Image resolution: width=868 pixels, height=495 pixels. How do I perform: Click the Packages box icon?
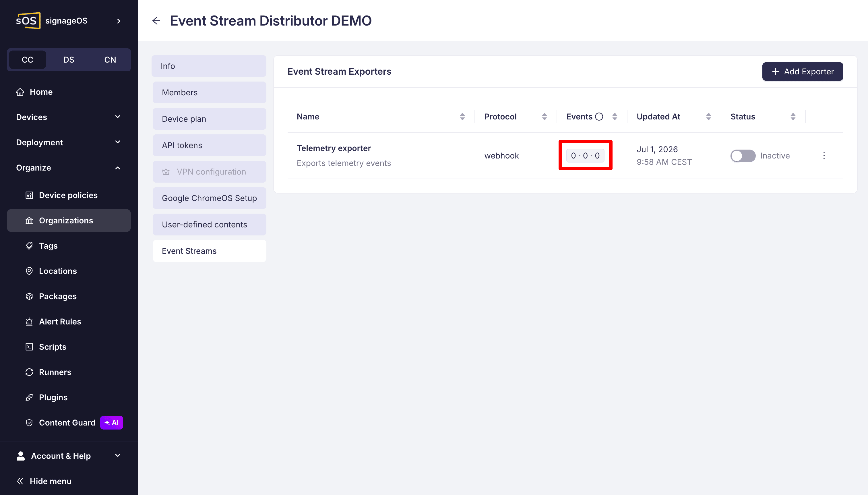pyautogui.click(x=29, y=296)
